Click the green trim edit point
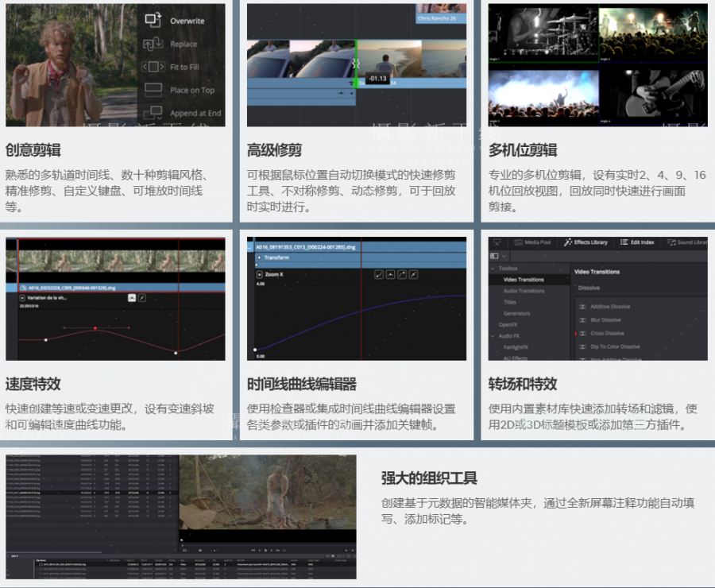This screenshot has width=715, height=588. (356, 64)
